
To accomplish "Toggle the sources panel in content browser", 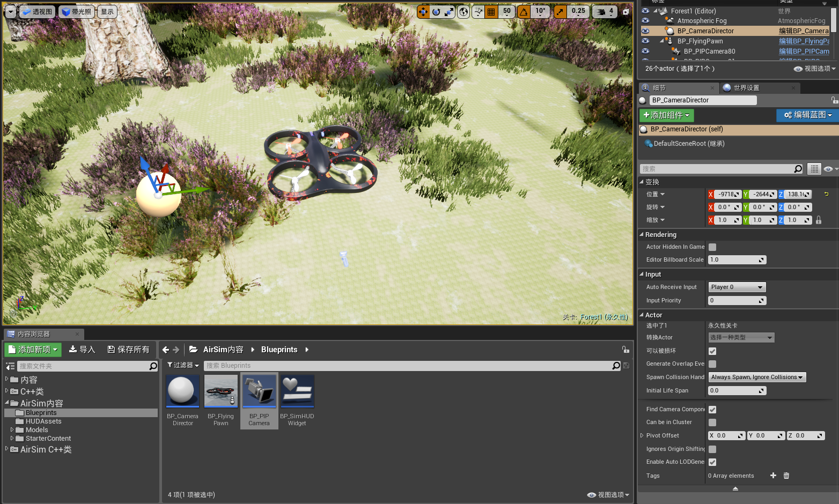I will [10, 366].
